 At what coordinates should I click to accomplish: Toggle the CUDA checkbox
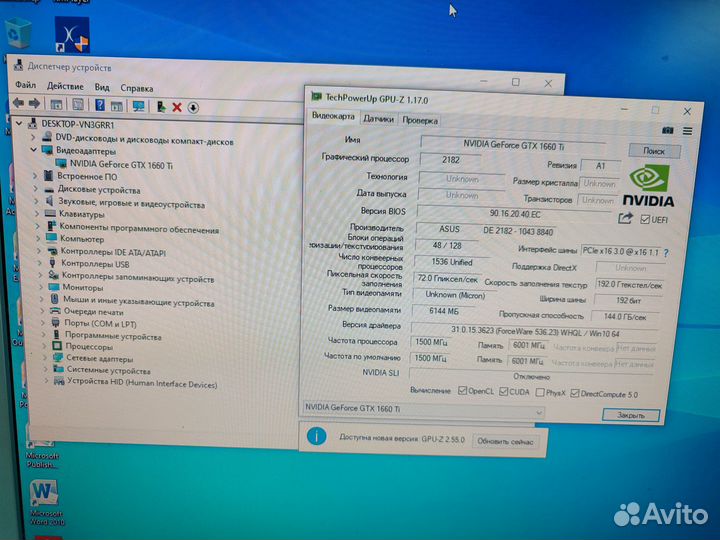click(x=503, y=392)
